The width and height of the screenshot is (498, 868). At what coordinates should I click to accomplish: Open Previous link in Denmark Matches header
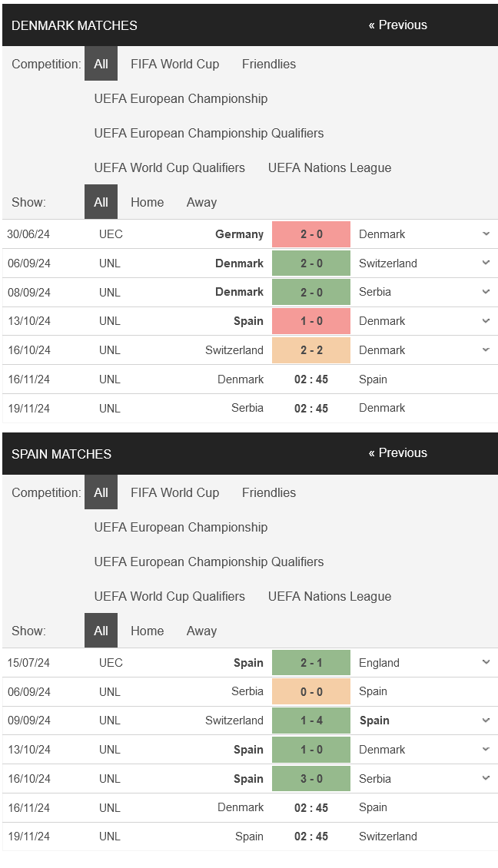click(398, 25)
